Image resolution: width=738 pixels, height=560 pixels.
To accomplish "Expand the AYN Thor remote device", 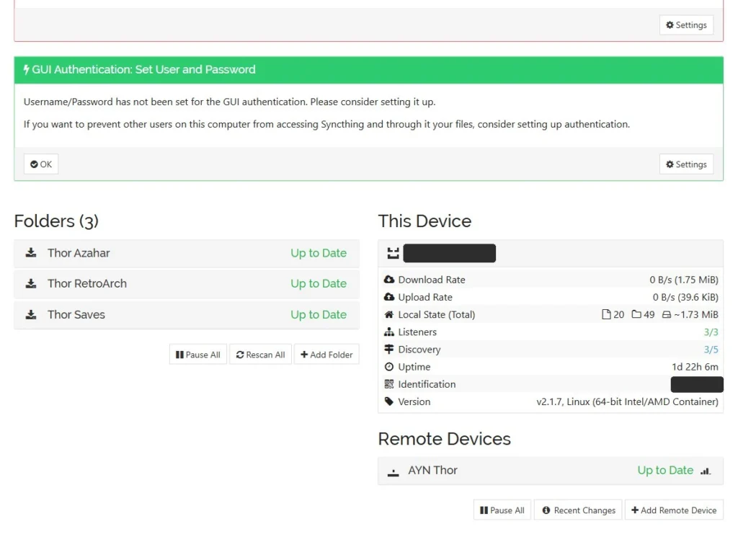I will pos(550,471).
